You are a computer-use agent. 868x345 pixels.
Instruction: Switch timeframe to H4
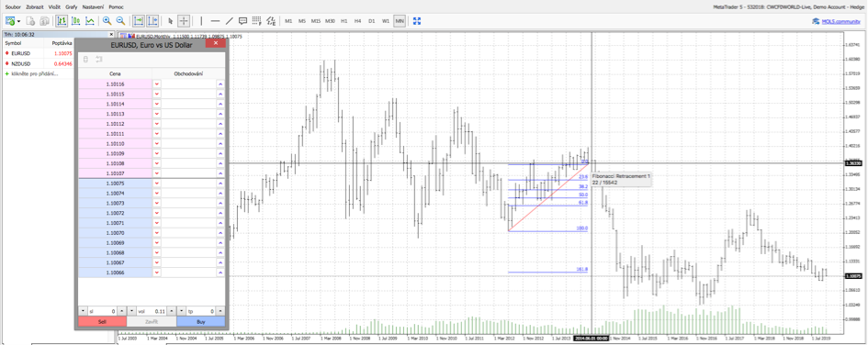tap(358, 21)
